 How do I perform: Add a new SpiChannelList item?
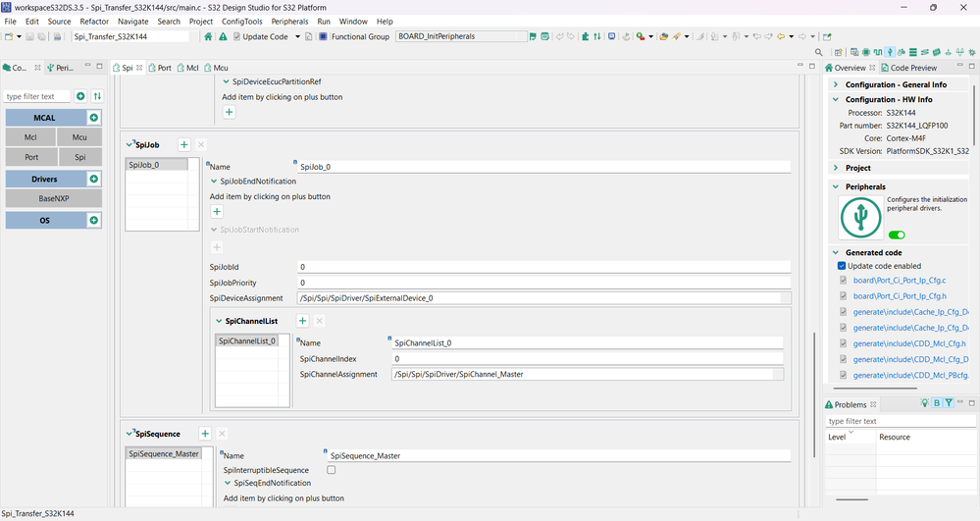pyautogui.click(x=302, y=321)
